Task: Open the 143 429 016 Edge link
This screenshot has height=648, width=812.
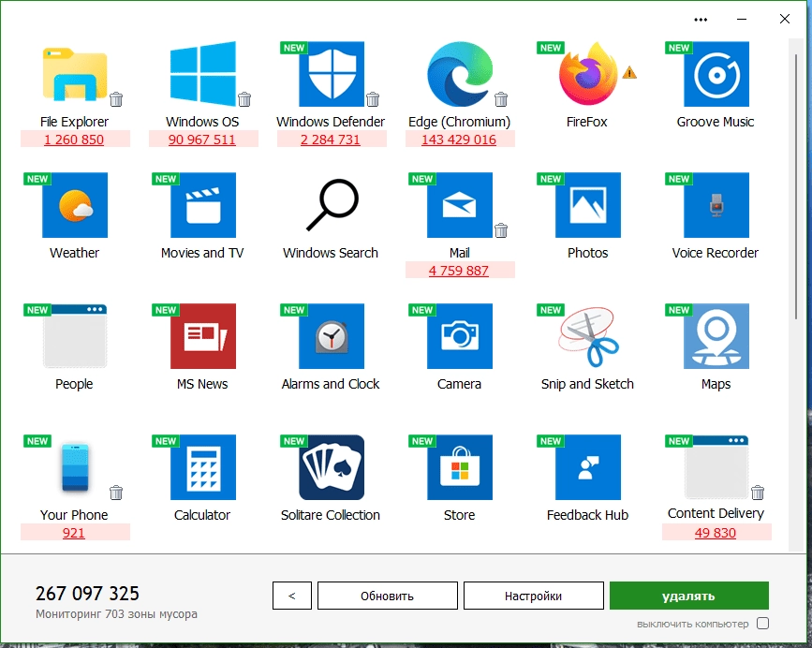Action: 459,140
